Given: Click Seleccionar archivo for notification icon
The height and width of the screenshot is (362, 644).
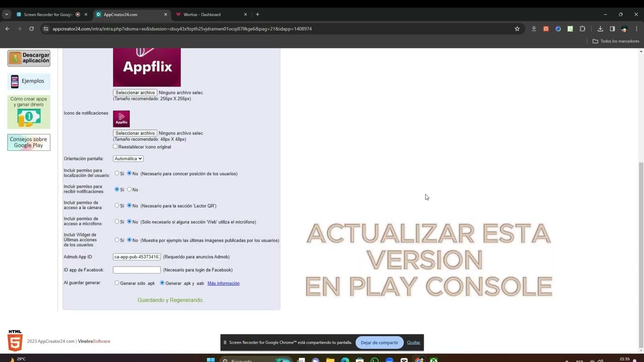Looking at the screenshot, I should pyautogui.click(x=135, y=133).
